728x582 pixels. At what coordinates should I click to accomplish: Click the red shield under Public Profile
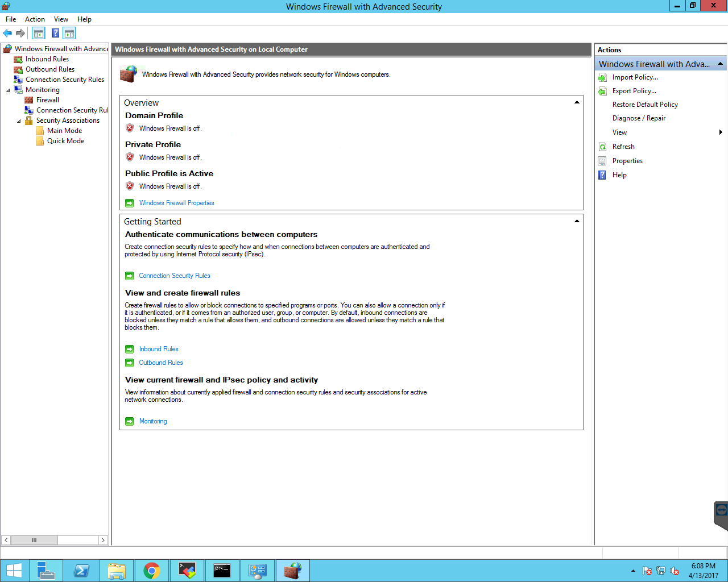point(130,186)
